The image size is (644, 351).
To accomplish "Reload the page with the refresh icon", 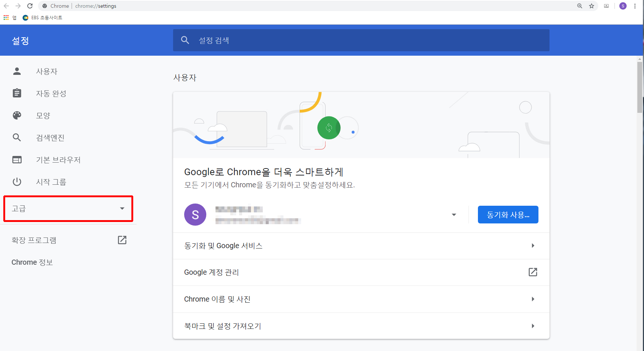I will [x=30, y=6].
